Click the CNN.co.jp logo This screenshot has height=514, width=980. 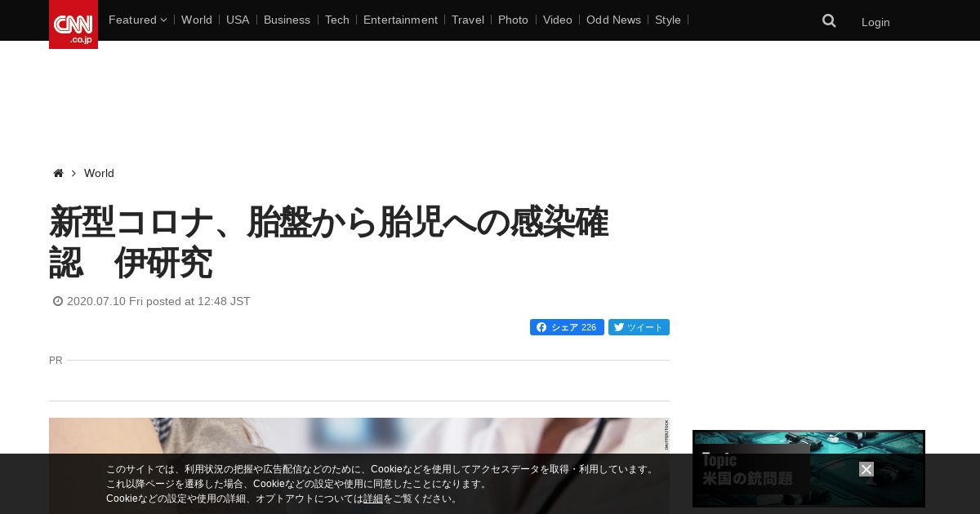pyautogui.click(x=73, y=24)
